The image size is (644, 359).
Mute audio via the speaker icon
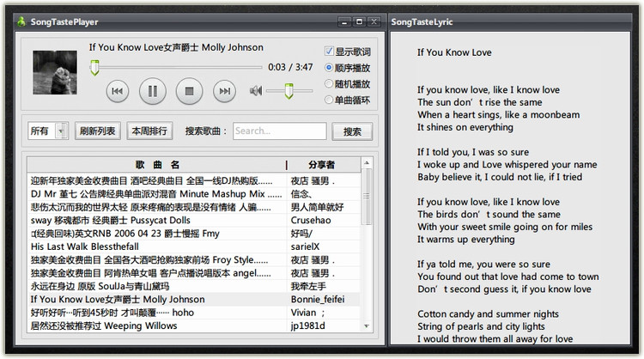[256, 90]
